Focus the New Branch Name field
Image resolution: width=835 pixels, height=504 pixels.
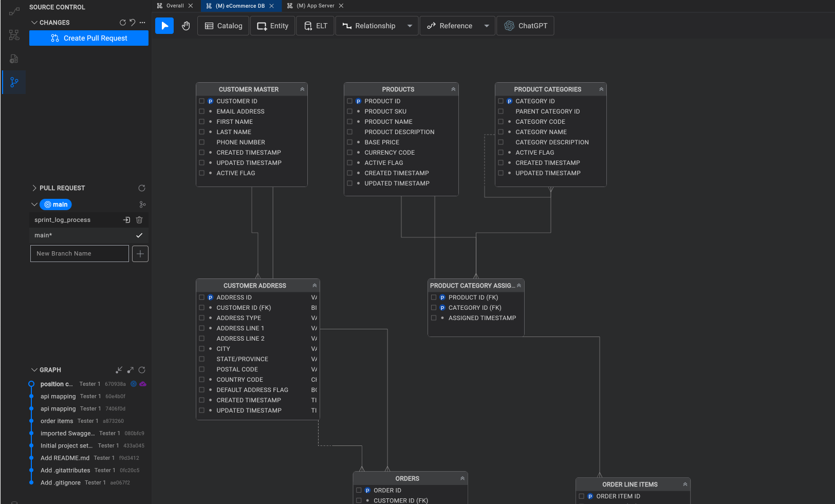[x=80, y=254]
